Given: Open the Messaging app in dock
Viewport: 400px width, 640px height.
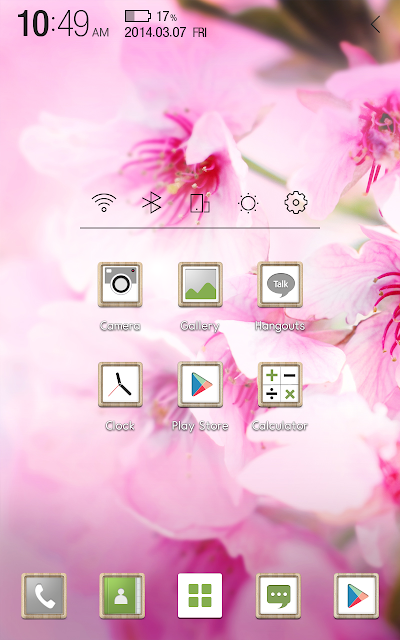Looking at the screenshot, I should pyautogui.click(x=278, y=596).
